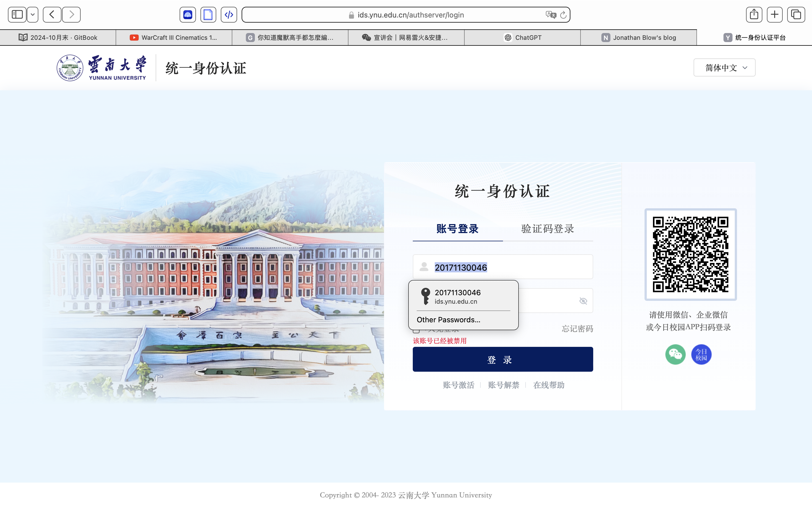Click the Yunnan University logo
Image resolution: width=812 pixels, height=508 pixels.
point(101,68)
